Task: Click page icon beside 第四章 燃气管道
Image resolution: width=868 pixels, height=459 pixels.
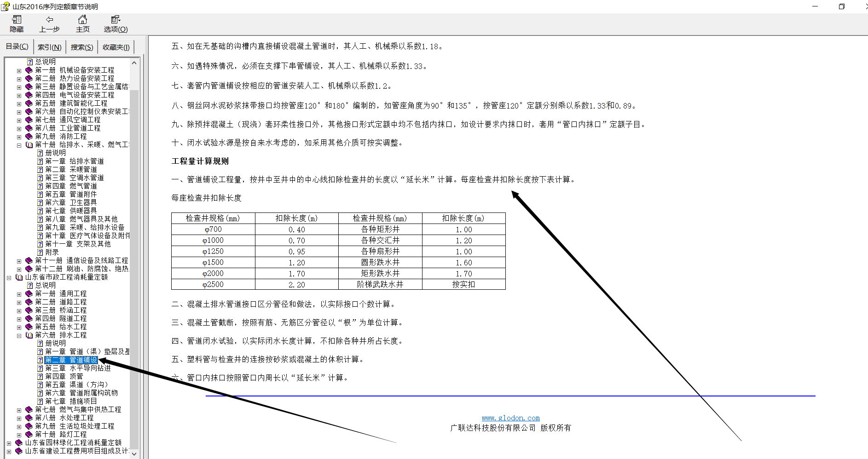Action: 40,186
